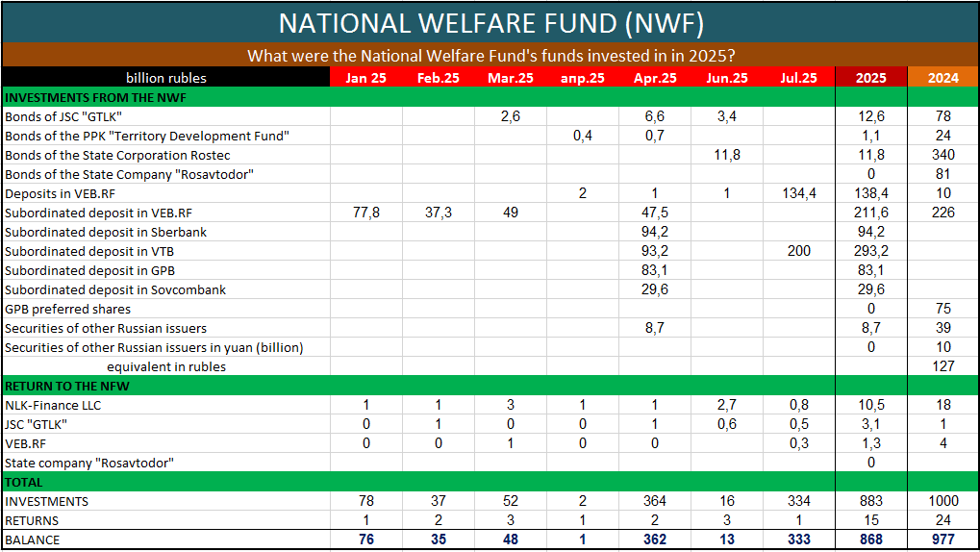980x552 pixels.
Task: Click the 'Bonds of the State Company "Rosavtodor"' label
Action: 130,174
